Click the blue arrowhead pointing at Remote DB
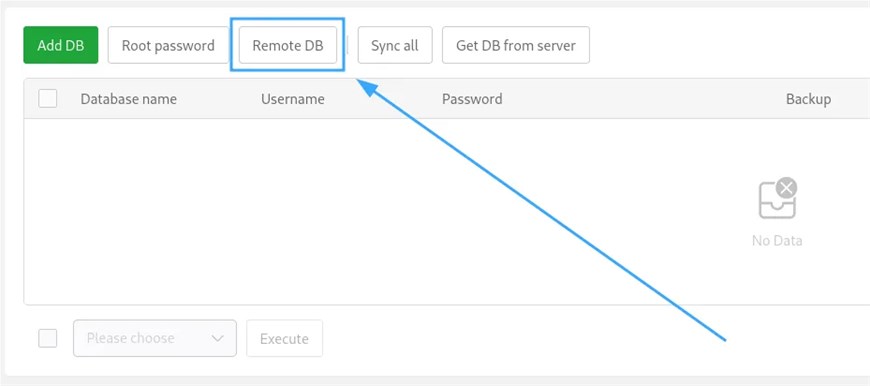870x386 pixels. [x=367, y=88]
